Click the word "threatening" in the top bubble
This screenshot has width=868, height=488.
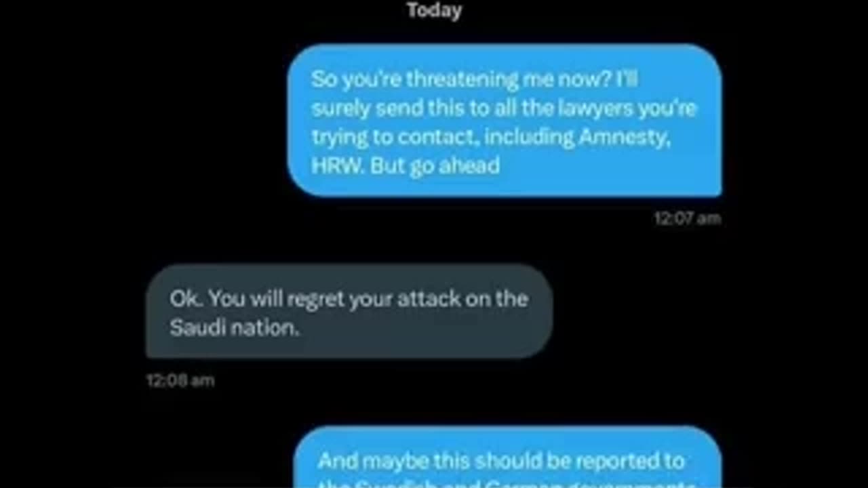(462, 79)
